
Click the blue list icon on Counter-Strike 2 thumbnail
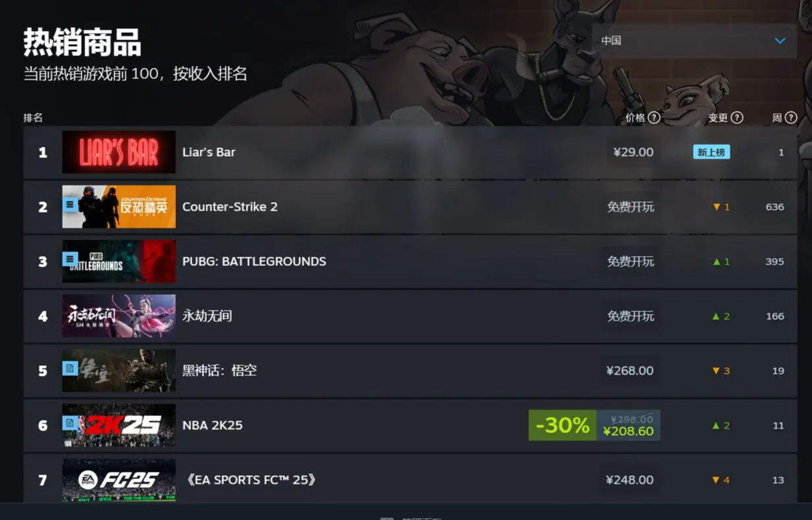pos(70,205)
